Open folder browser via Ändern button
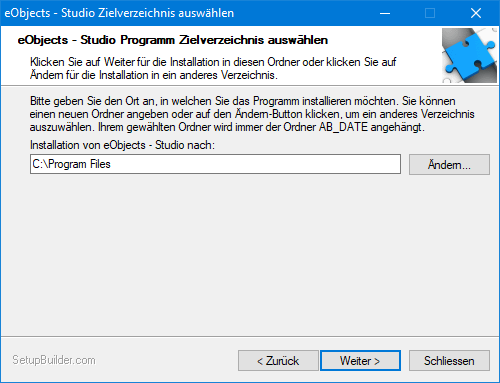Image resolution: width=500 pixels, height=383 pixels. click(x=449, y=164)
